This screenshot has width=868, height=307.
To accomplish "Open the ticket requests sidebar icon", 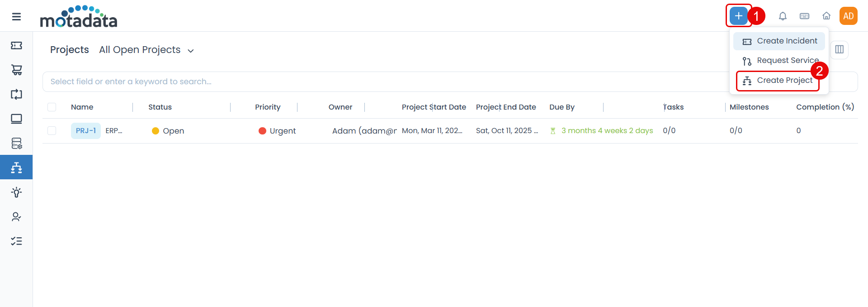I will [x=16, y=45].
